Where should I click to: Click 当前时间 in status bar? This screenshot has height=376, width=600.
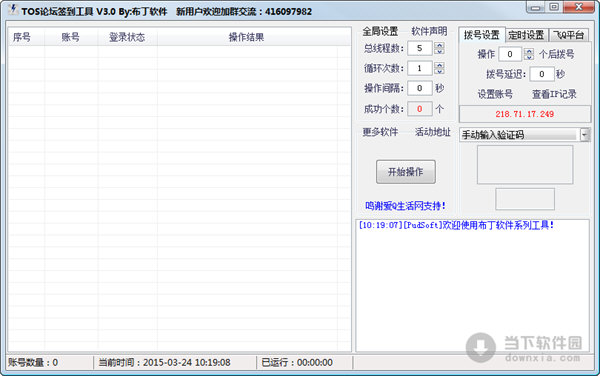pos(165,363)
